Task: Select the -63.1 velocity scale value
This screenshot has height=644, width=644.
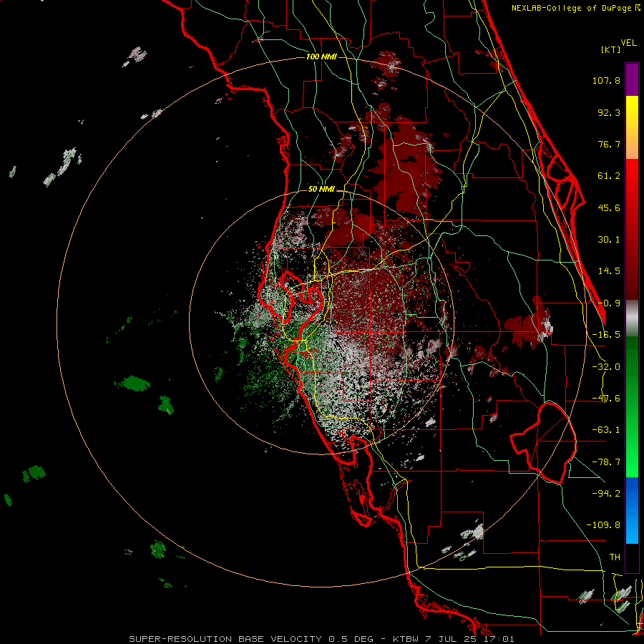Action: click(x=606, y=430)
